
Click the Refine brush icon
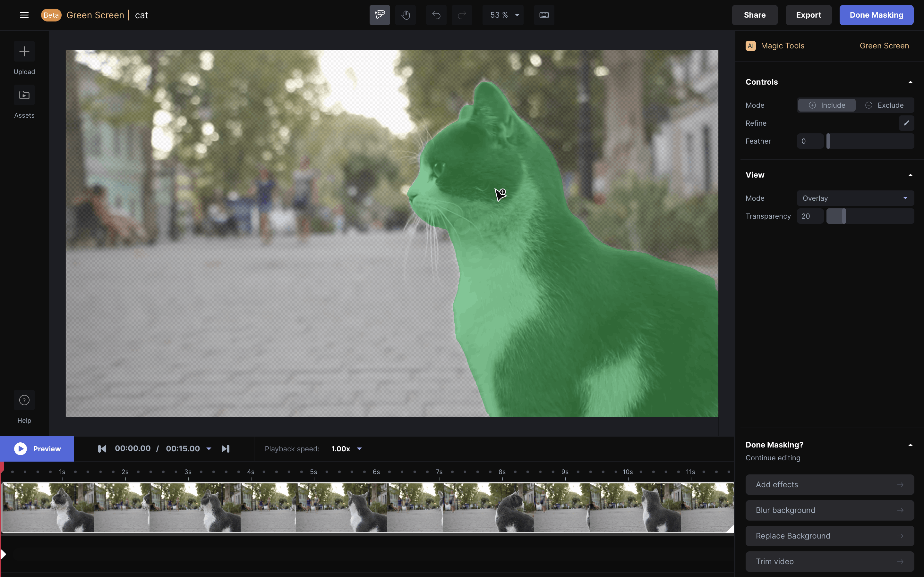(x=906, y=123)
